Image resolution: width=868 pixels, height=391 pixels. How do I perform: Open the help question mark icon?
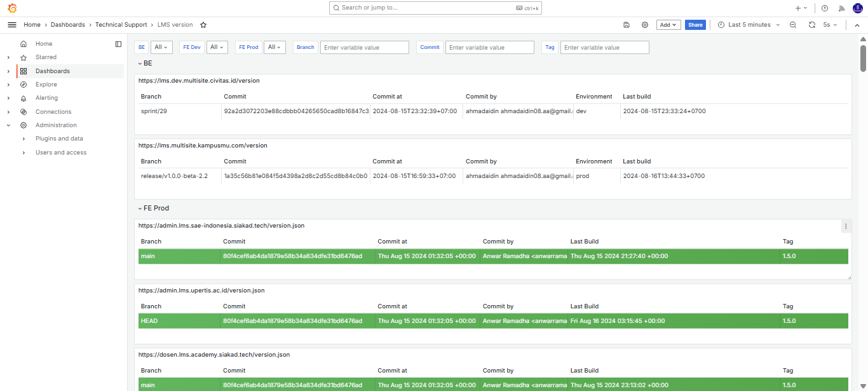coord(825,8)
